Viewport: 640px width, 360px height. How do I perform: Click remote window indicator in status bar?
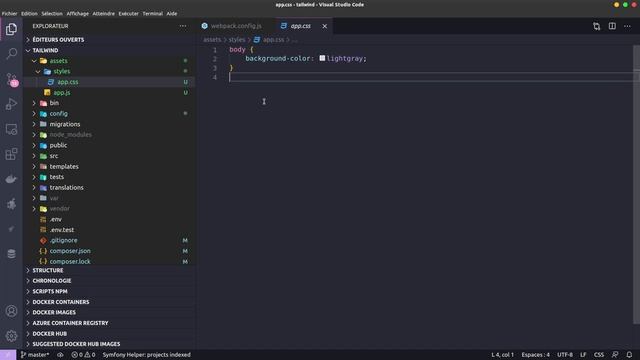point(8,355)
